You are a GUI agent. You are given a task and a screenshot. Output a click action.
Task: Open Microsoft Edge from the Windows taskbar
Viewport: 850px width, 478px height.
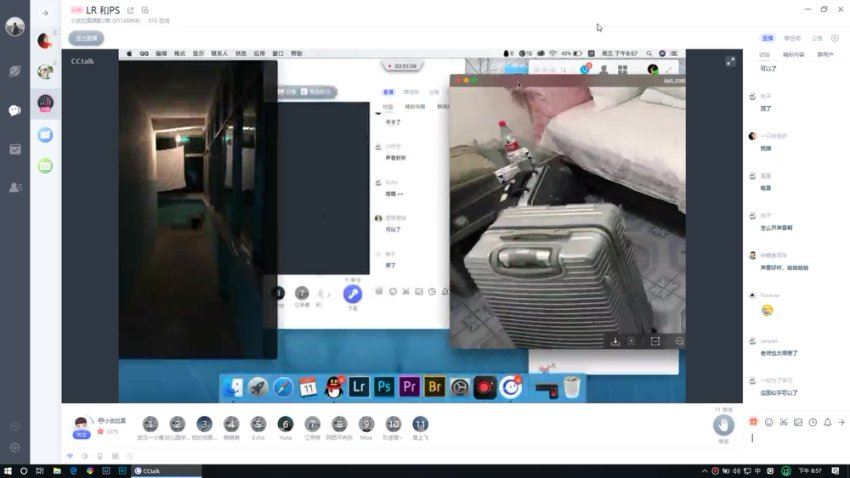(x=73, y=471)
